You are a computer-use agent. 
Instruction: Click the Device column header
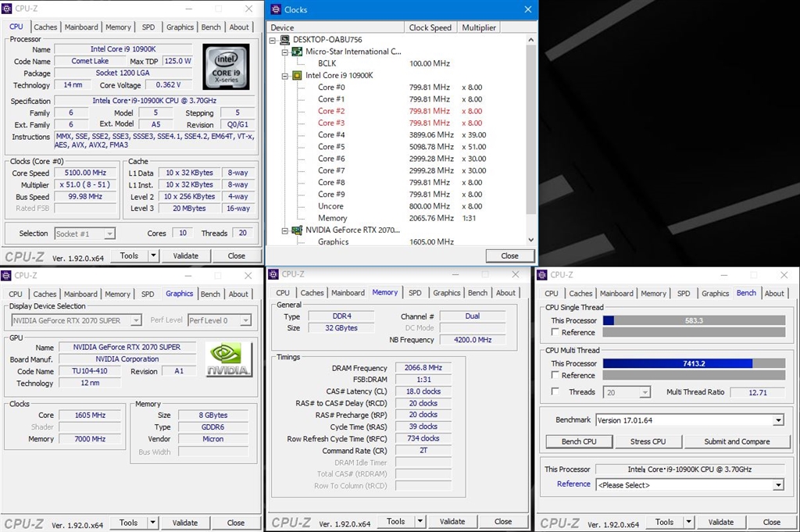[335, 27]
